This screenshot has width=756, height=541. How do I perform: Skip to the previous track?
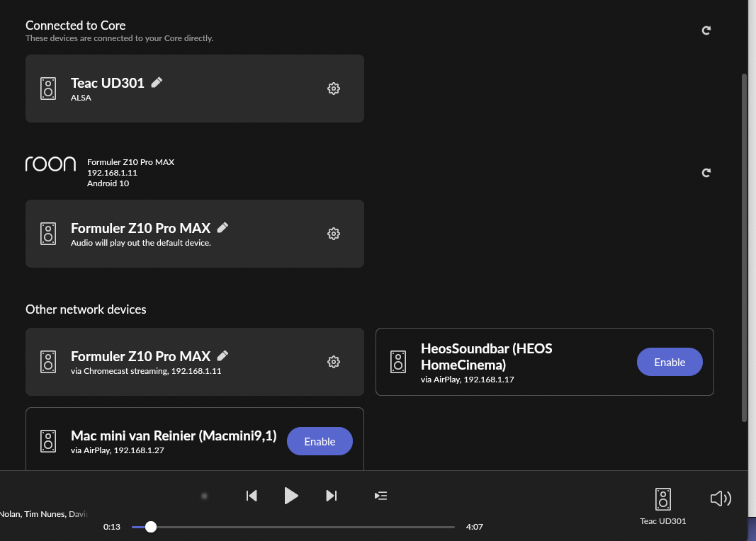click(252, 496)
